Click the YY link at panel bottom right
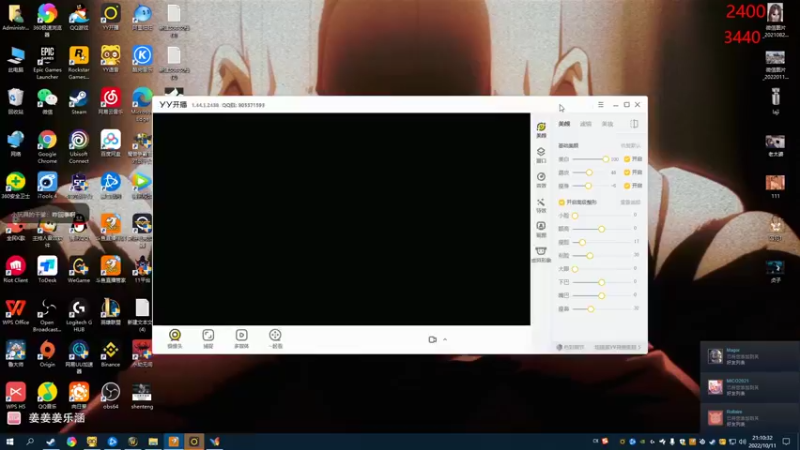 pos(617,347)
